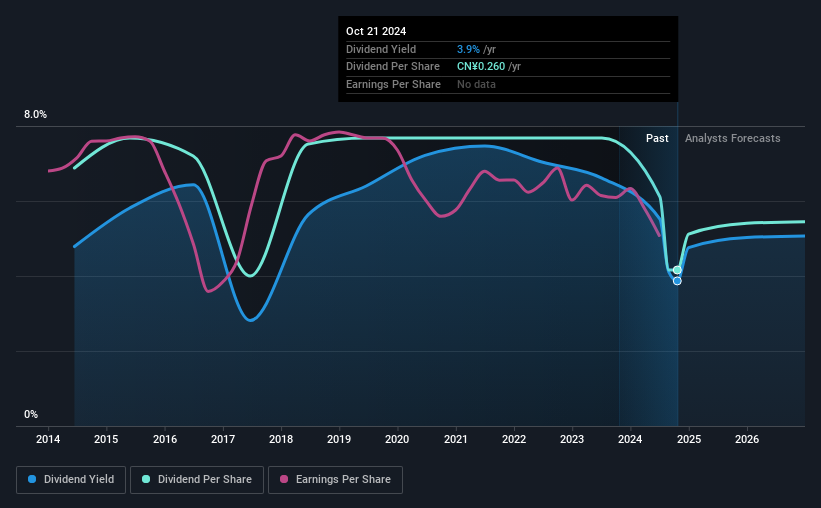Click the 2017 x-axis label
821x508 pixels.
pyautogui.click(x=223, y=439)
